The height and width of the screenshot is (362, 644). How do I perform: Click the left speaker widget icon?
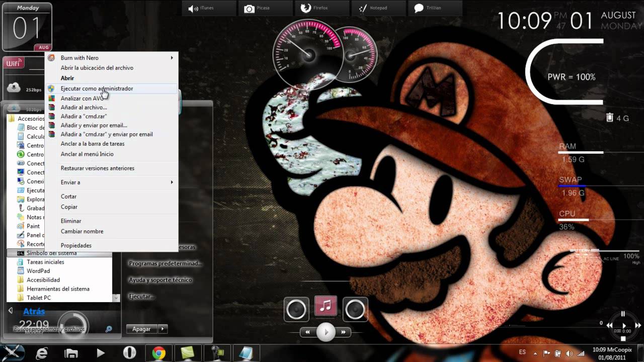click(x=296, y=309)
